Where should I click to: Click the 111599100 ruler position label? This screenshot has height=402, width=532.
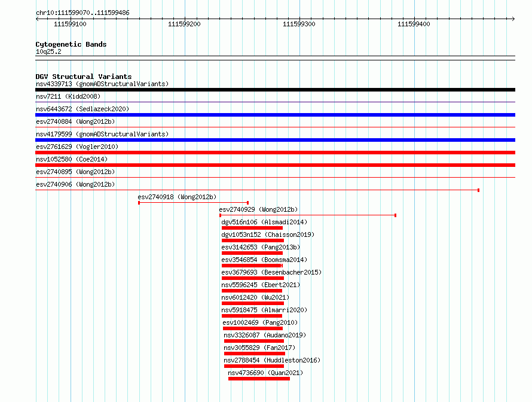tap(70, 24)
